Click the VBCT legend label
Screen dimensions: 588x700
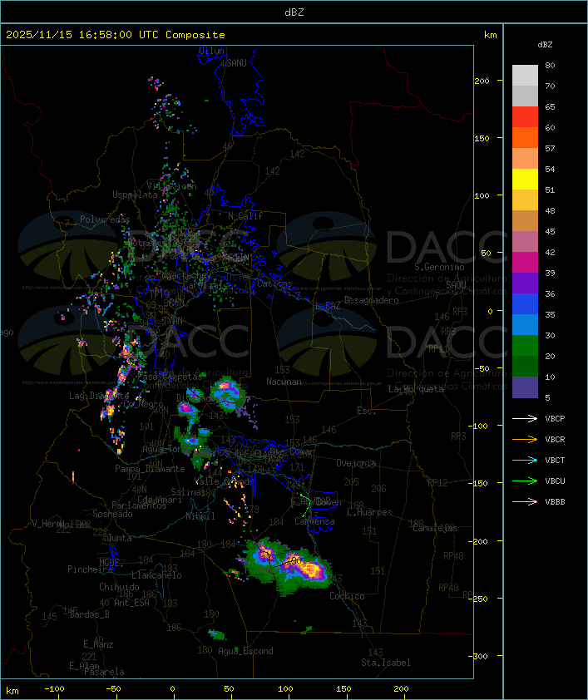[x=555, y=460]
